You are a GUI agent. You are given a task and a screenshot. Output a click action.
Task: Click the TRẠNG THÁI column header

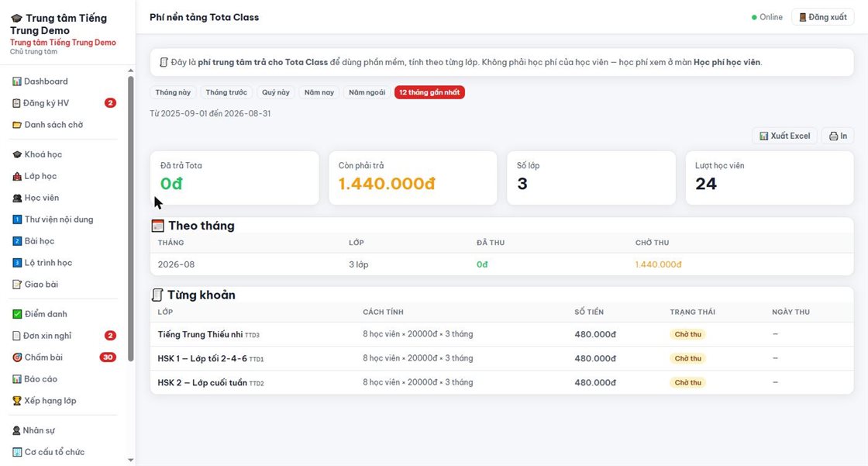693,312
